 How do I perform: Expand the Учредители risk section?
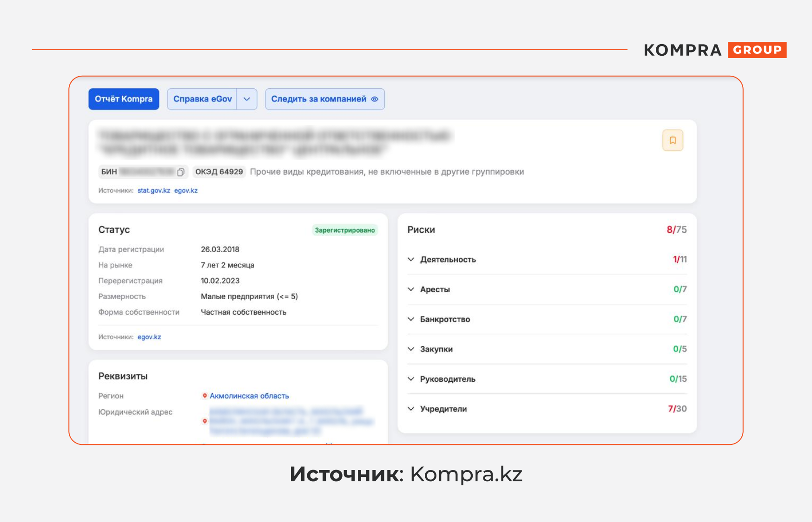(x=547, y=409)
